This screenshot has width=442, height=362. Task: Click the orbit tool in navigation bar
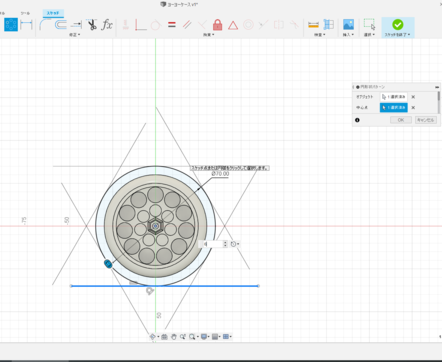pos(152,337)
